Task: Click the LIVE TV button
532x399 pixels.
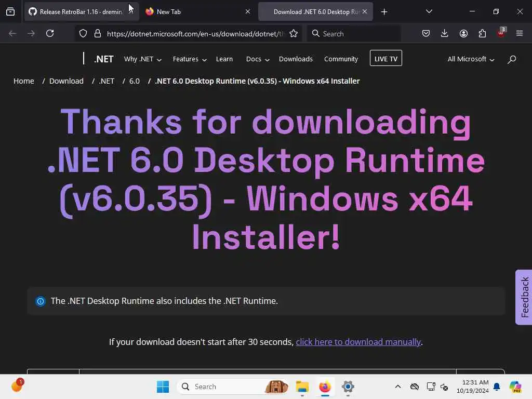Action: [x=386, y=58]
